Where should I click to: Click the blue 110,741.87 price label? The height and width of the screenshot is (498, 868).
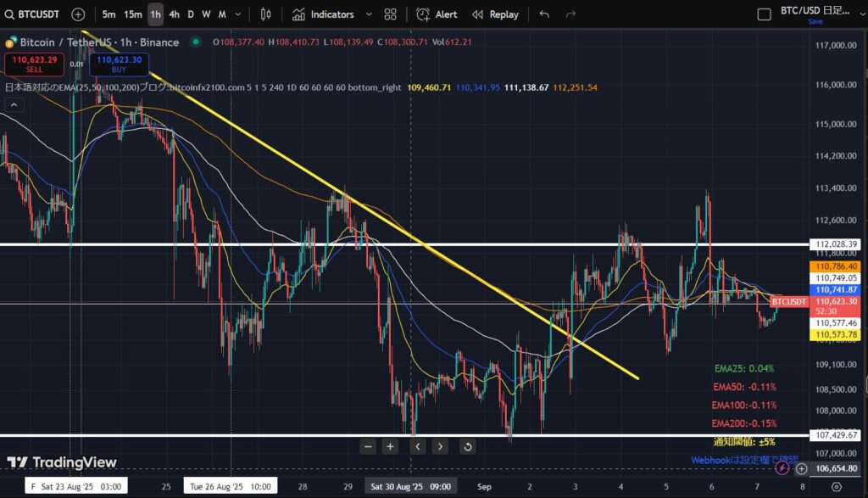836,289
